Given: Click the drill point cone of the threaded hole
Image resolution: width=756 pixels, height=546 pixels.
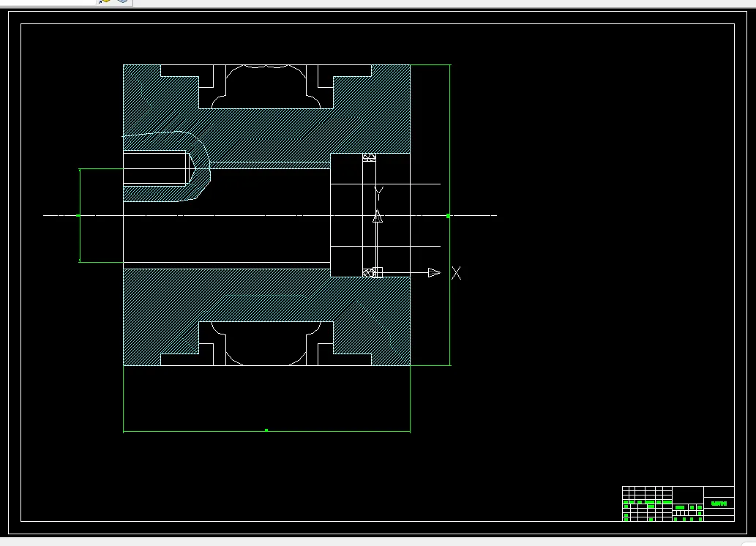Looking at the screenshot, I should (x=192, y=168).
